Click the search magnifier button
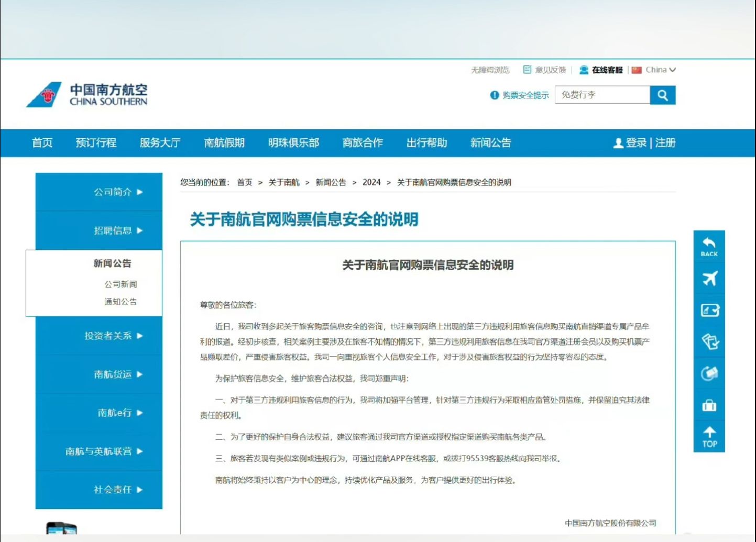 point(662,95)
